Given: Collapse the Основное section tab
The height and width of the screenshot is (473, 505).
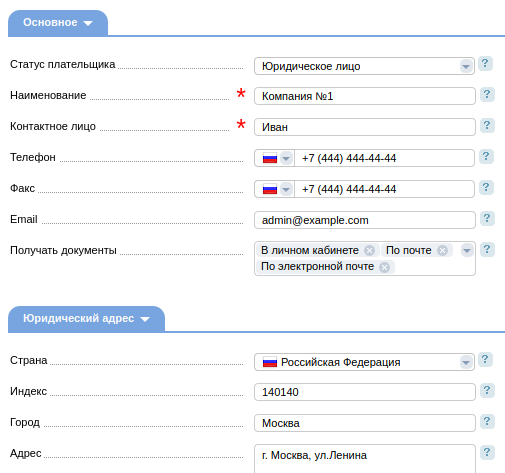Looking at the screenshot, I should click(x=58, y=23).
